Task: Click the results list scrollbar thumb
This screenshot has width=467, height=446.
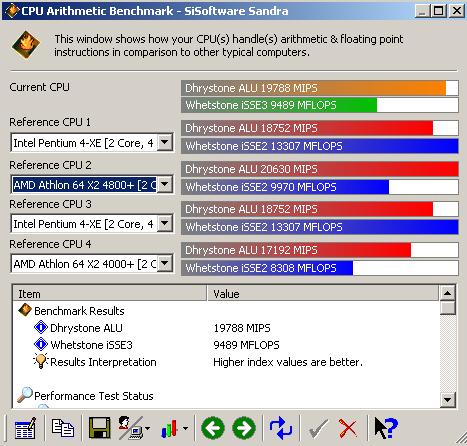Action: [x=447, y=308]
